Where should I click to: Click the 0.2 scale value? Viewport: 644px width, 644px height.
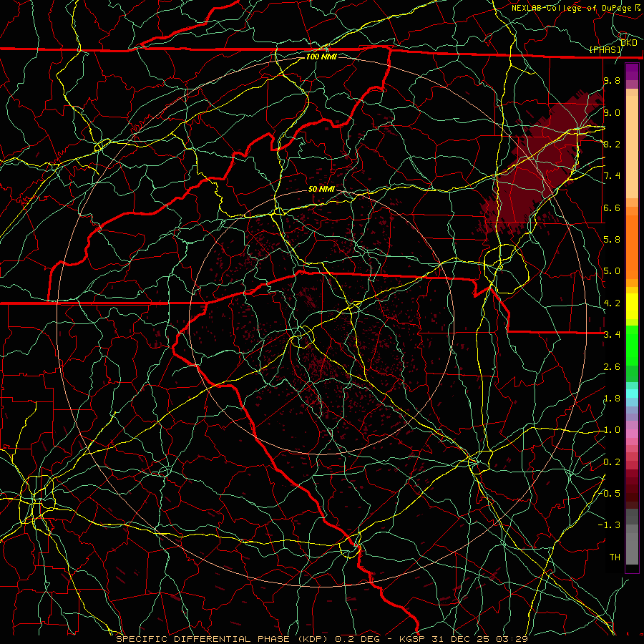(612, 462)
